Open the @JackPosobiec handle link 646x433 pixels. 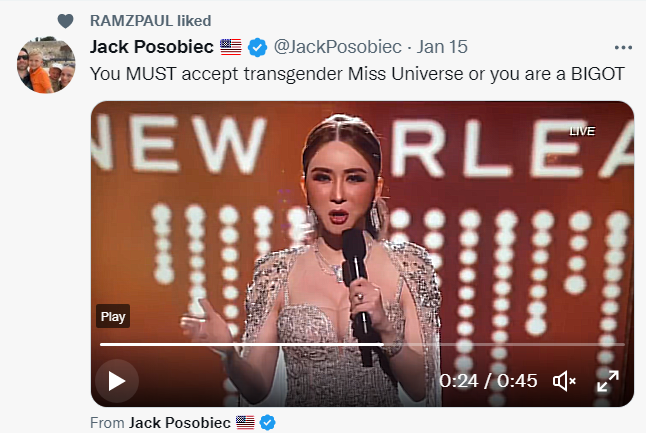coord(338,47)
